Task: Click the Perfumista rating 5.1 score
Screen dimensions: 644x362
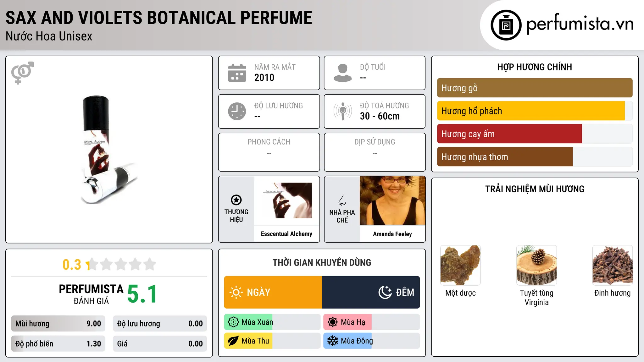Action: coord(142,294)
